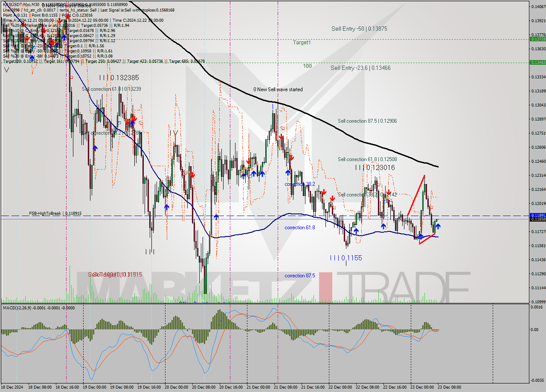The width and height of the screenshot is (546, 392).
Task: Select the green 0.1348 price tag
Action: point(537,62)
